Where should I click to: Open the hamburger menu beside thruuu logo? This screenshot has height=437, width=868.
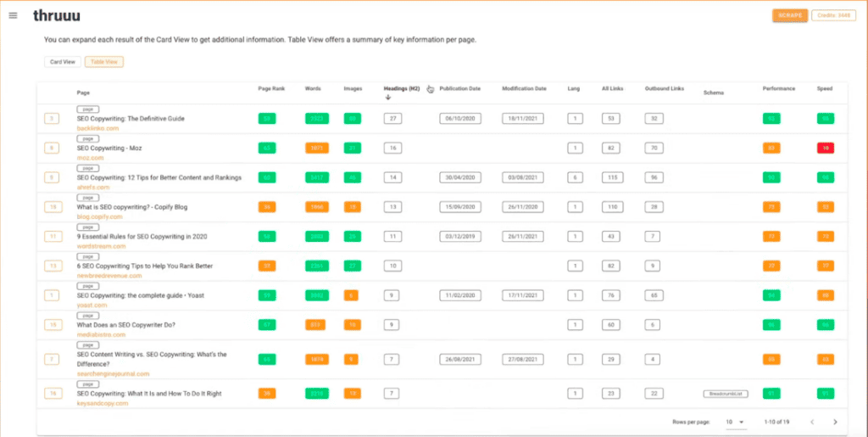click(x=13, y=15)
